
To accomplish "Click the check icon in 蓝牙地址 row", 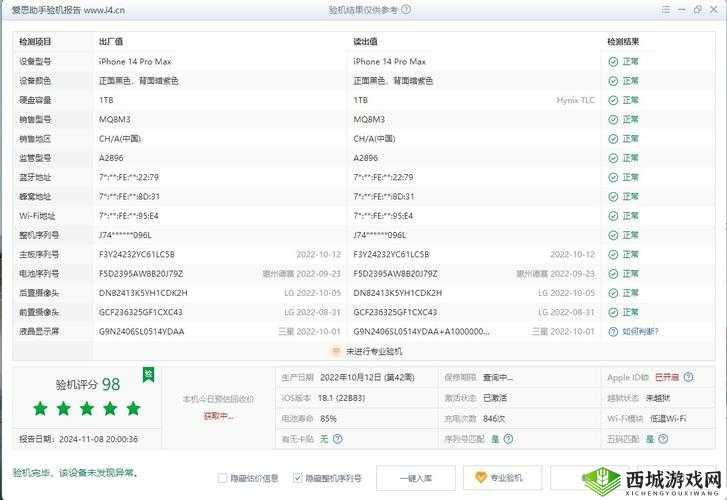I will [613, 178].
